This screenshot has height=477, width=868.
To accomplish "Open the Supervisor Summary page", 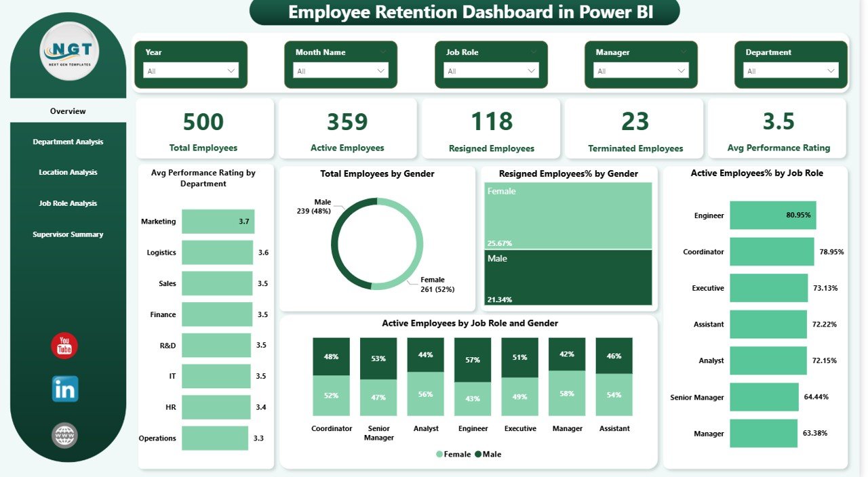I will (x=68, y=234).
